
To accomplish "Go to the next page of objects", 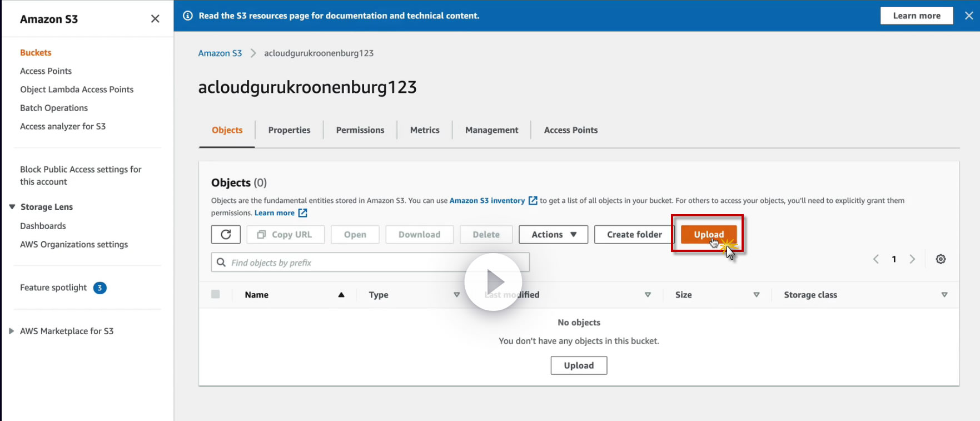I will 912,259.
